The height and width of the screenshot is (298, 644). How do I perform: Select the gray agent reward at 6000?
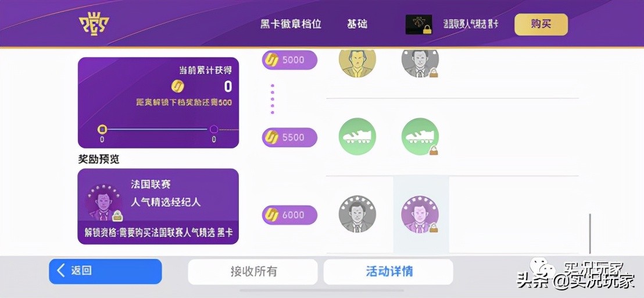pyautogui.click(x=357, y=214)
